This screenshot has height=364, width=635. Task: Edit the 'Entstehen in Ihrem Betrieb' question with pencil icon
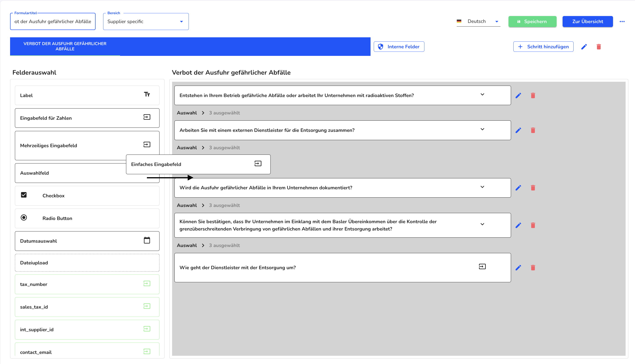click(x=518, y=95)
